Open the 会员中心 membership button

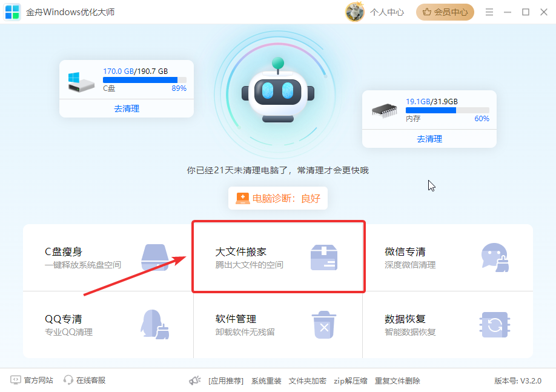pyautogui.click(x=445, y=12)
